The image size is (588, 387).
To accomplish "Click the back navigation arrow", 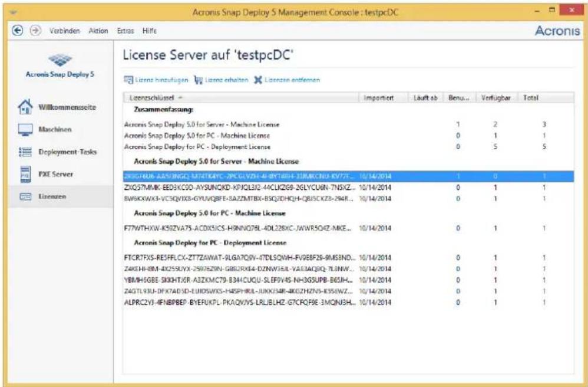I will click(x=17, y=31).
